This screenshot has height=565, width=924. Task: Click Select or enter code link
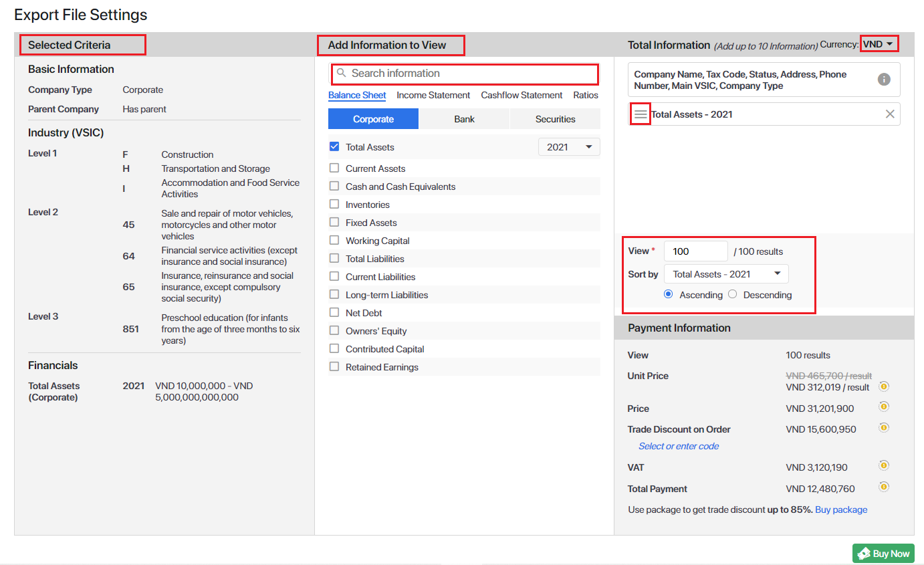(x=678, y=446)
